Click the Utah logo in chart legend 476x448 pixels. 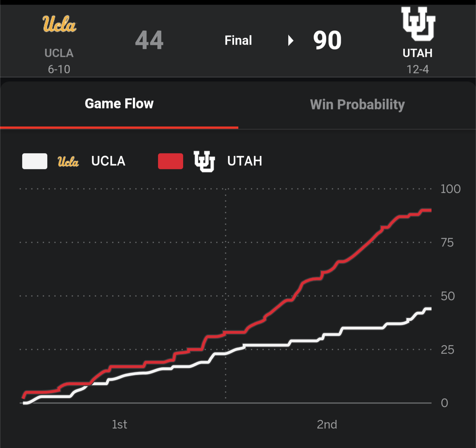click(204, 161)
